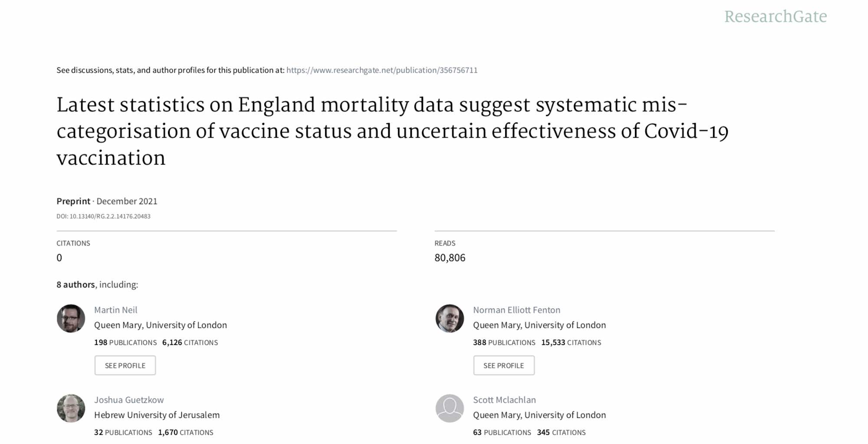This screenshot has height=444, width=868.
Task: Click the publication title heading
Action: tap(392, 131)
